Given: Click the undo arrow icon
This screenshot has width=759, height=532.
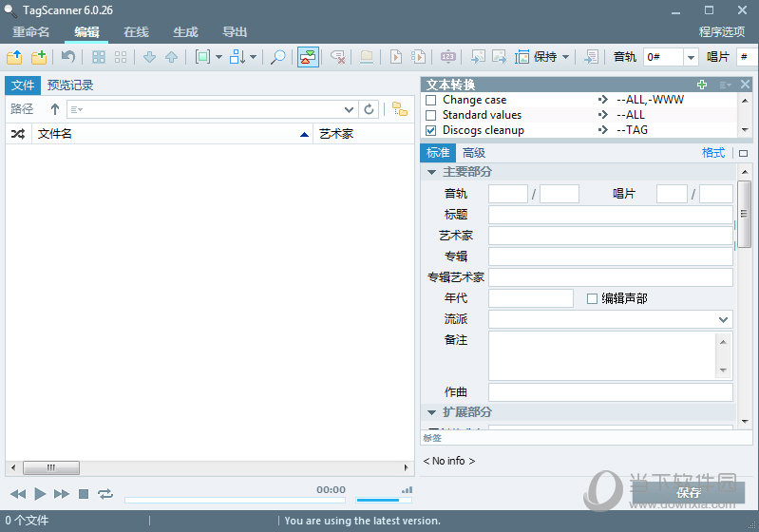Looking at the screenshot, I should coord(68,57).
